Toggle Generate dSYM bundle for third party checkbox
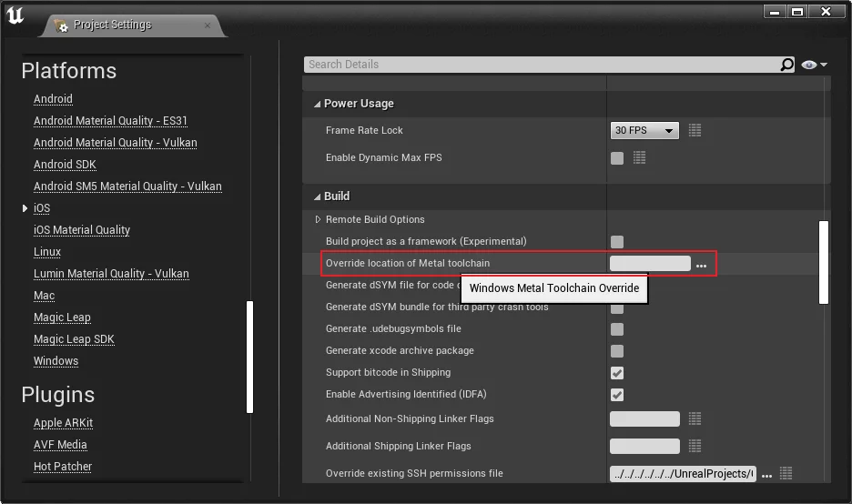 617,308
